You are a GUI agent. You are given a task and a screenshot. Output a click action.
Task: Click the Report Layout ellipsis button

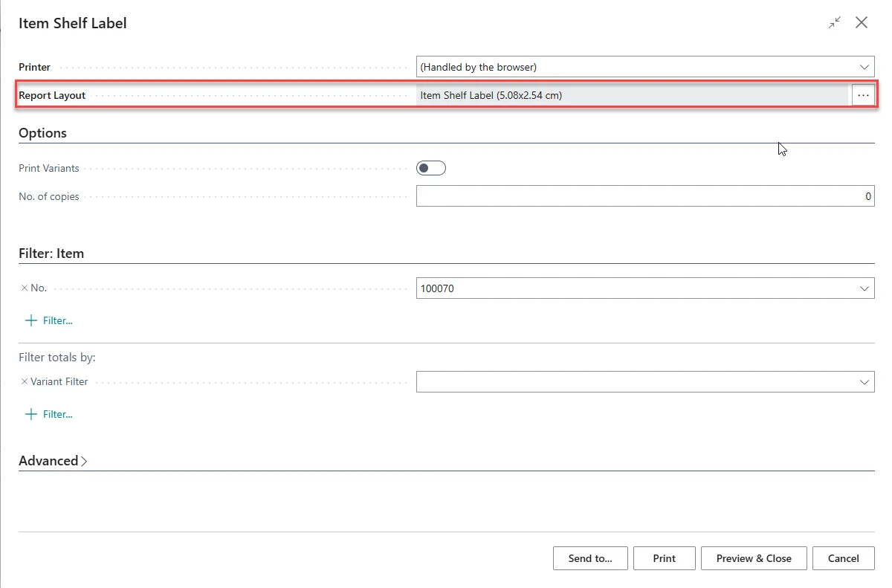[x=863, y=96]
